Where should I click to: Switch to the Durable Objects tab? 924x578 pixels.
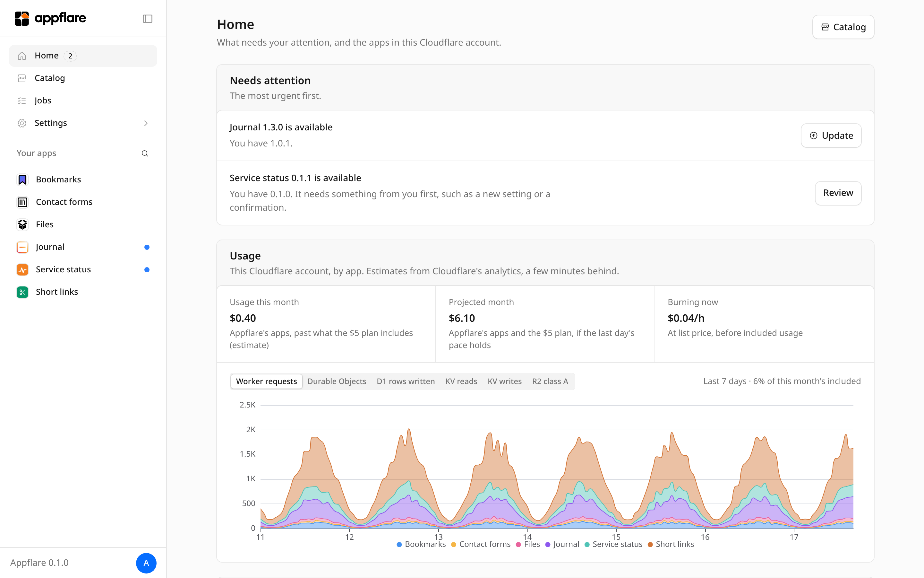pyautogui.click(x=337, y=381)
